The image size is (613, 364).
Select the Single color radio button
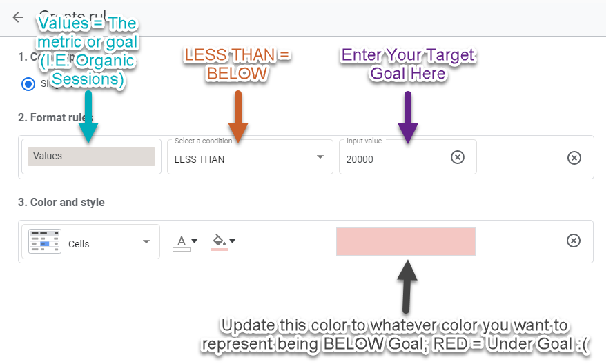tap(28, 84)
